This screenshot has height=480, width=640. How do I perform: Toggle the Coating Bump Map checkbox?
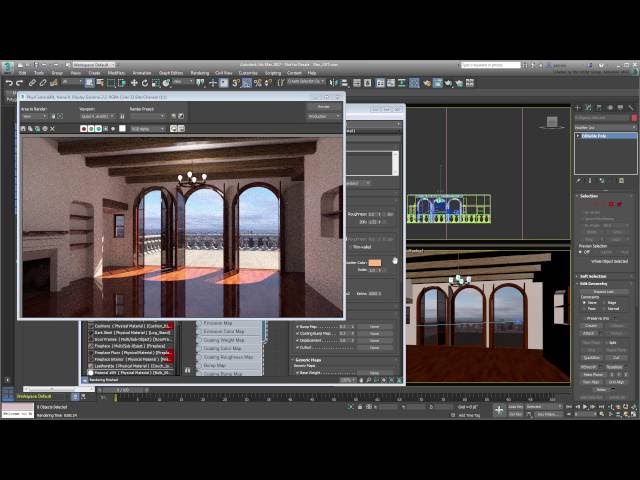click(297, 333)
